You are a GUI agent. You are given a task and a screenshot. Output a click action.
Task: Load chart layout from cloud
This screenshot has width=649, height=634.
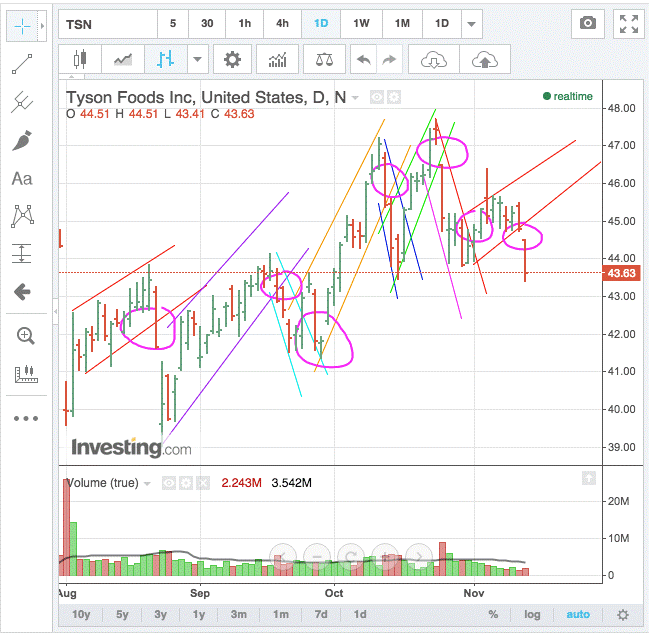[434, 60]
